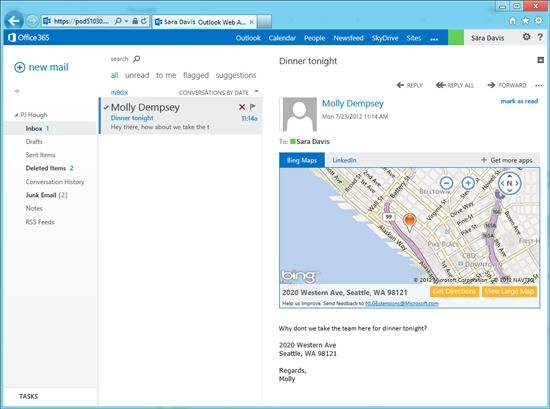Open Sites in top navigation
Screen dimensions: 550x409
(414, 38)
